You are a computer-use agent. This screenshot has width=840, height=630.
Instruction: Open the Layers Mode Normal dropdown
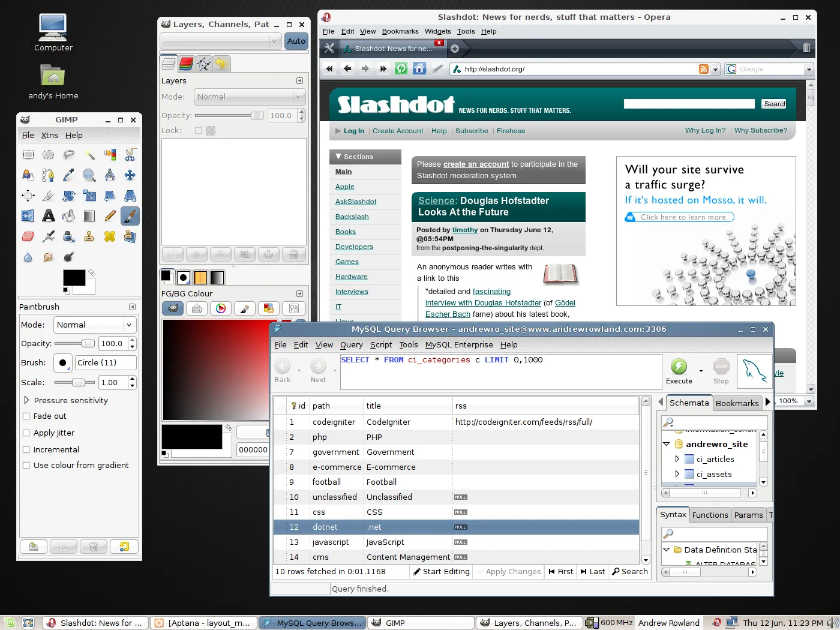[249, 97]
